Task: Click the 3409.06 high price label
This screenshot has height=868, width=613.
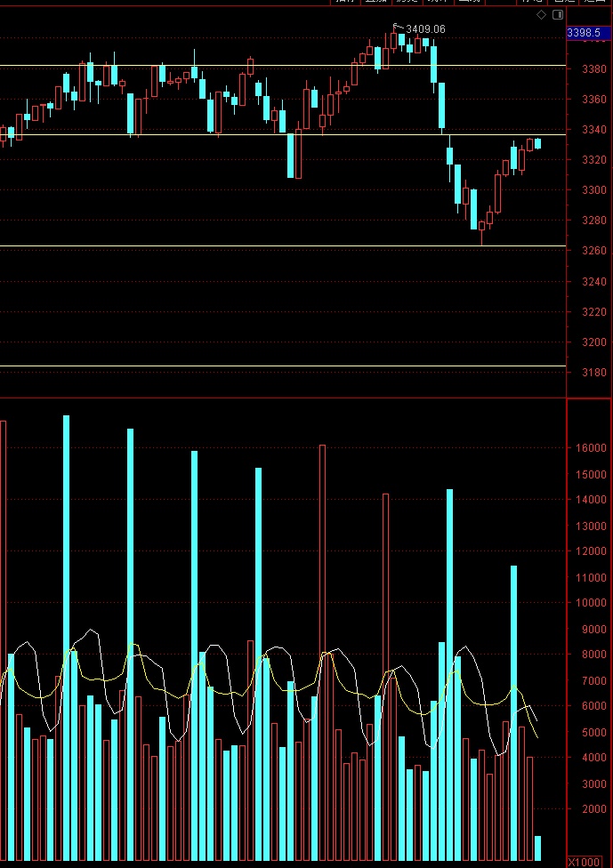Action: pos(425,28)
